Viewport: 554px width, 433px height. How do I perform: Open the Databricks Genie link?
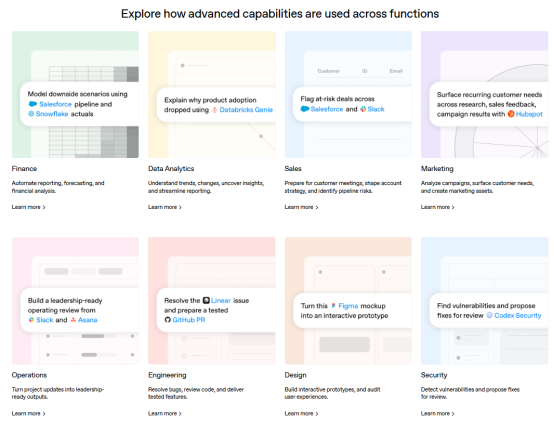(246, 110)
